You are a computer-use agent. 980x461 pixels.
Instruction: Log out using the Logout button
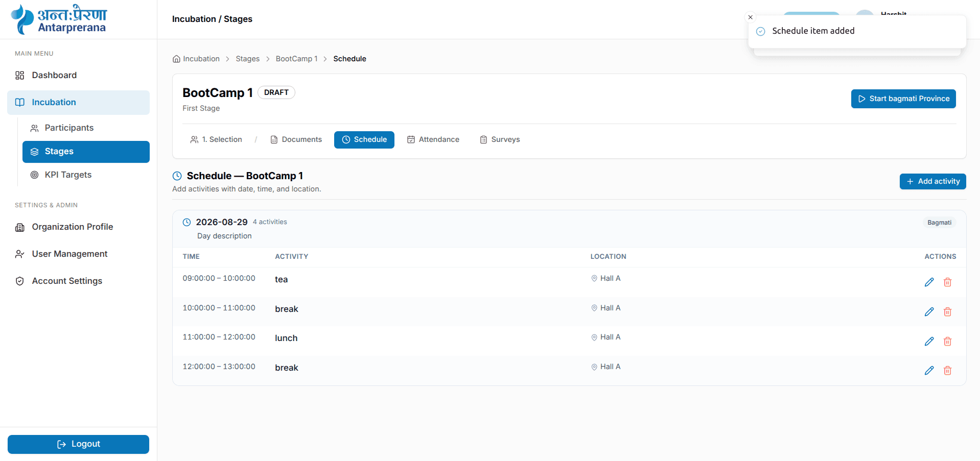click(78, 444)
